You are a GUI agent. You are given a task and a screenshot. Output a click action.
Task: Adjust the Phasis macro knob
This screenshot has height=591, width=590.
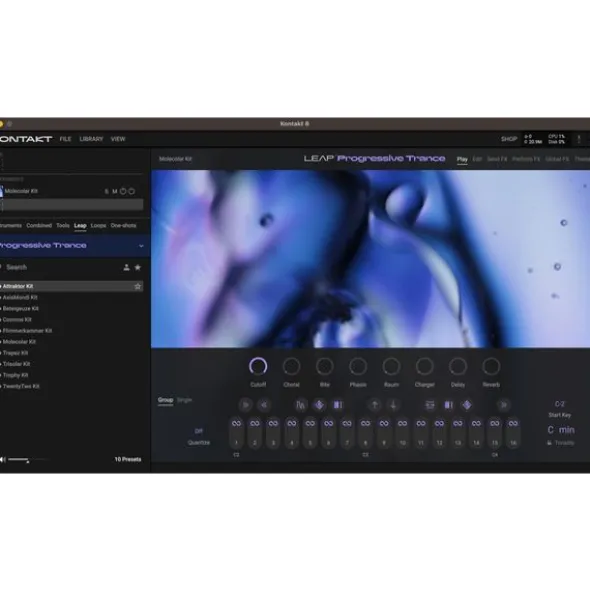358,366
